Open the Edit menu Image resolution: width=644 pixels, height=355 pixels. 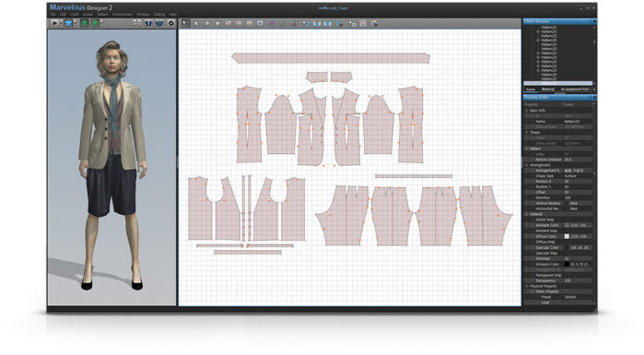pos(63,15)
